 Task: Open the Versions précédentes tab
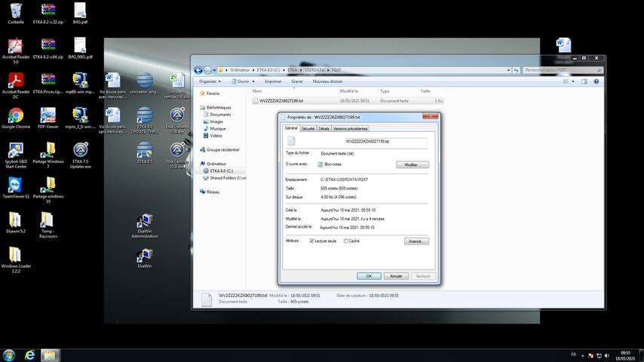(x=351, y=129)
